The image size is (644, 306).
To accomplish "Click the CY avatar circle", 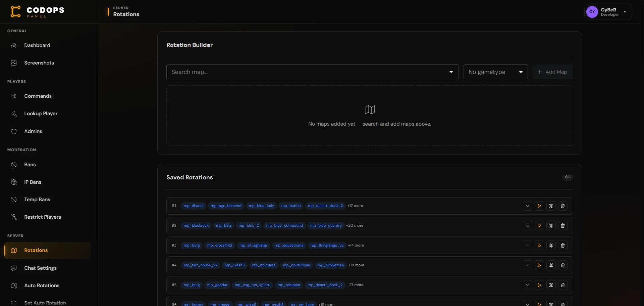I will 592,12.
